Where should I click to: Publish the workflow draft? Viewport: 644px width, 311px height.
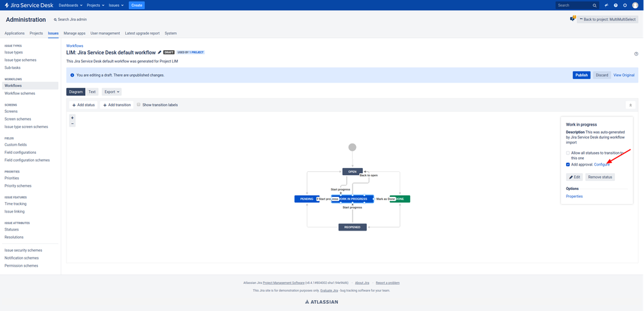(581, 75)
